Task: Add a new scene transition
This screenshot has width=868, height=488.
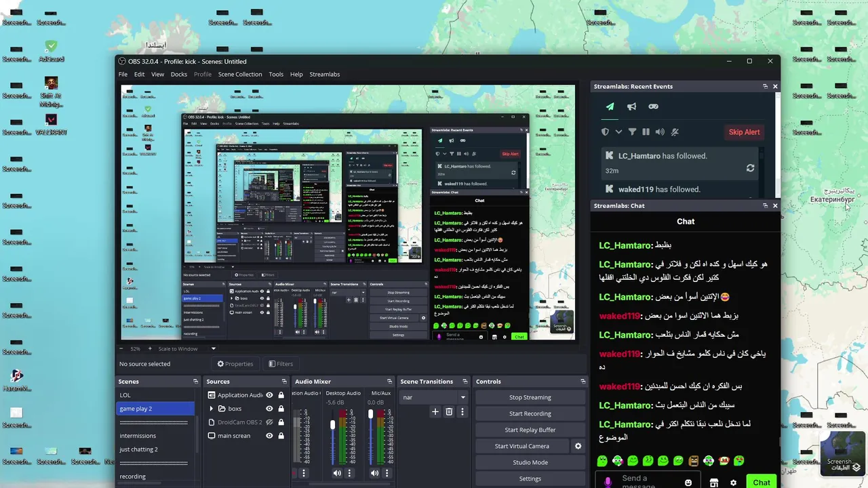Action: [x=435, y=411]
